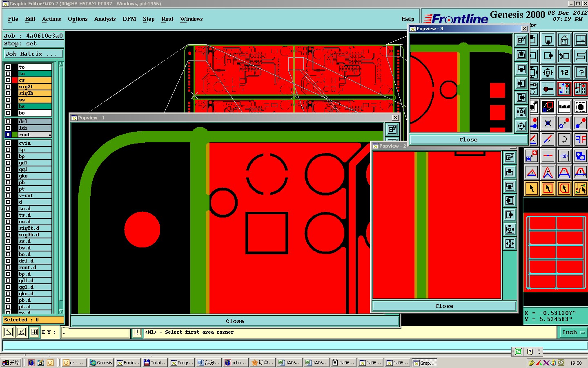The height and width of the screenshot is (368, 588).
Task: Toggle the checkbox for layer drl
Action: pyautogui.click(x=8, y=121)
